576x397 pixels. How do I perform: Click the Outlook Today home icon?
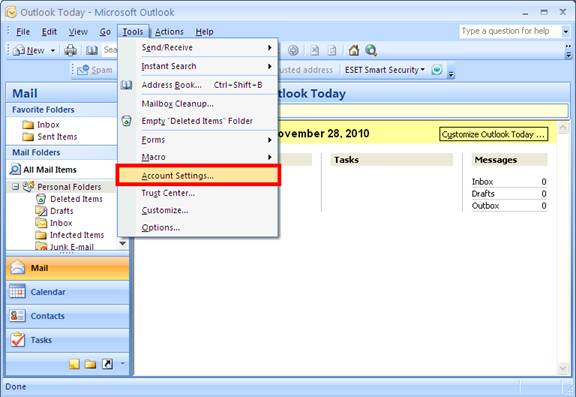point(354,50)
